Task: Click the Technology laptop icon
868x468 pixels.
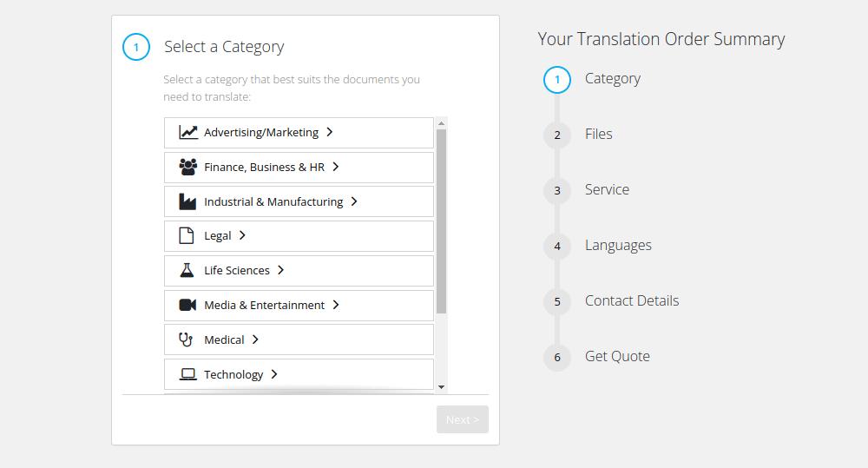Action: coord(188,374)
